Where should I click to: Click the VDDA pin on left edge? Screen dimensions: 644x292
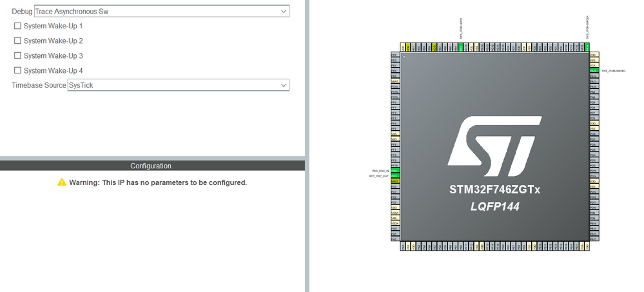point(396,223)
